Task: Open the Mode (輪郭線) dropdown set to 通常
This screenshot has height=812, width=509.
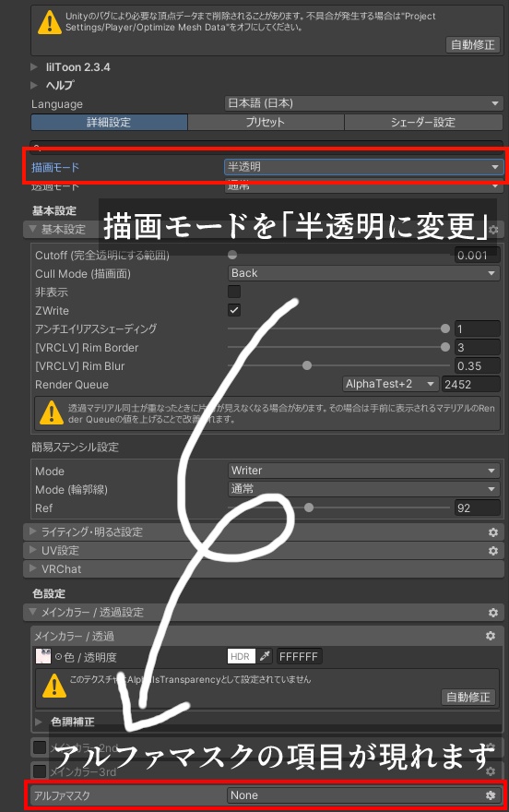Action: click(x=363, y=489)
